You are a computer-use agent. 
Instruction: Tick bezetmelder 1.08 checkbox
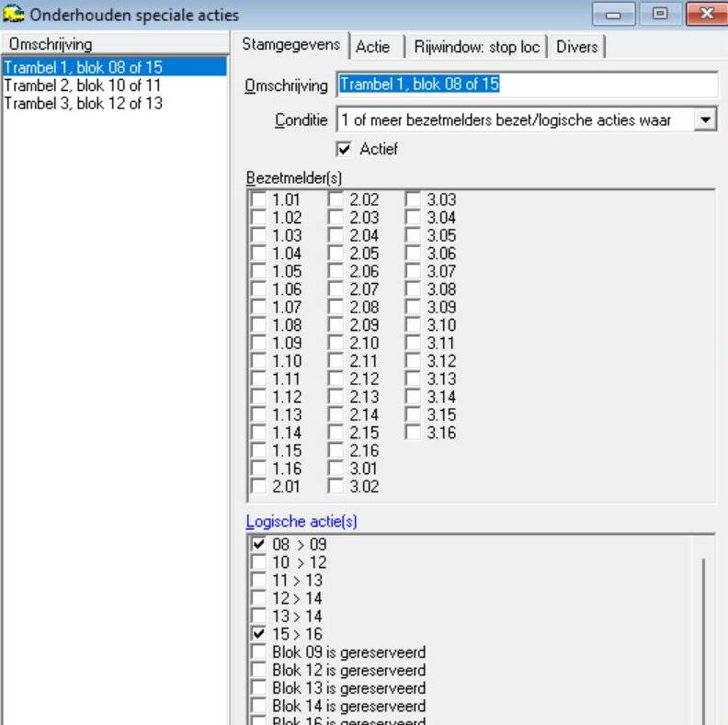point(258,325)
